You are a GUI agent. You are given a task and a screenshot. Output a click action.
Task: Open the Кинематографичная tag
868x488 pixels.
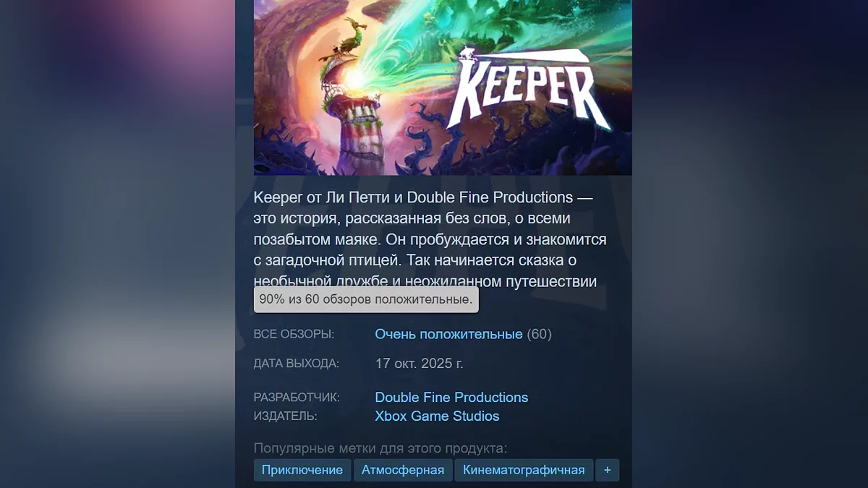[x=524, y=470]
